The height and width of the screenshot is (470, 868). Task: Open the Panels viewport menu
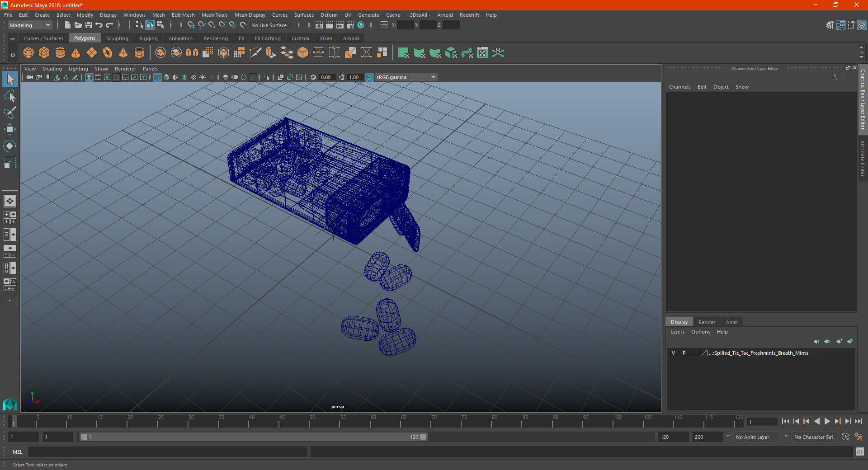click(x=150, y=69)
